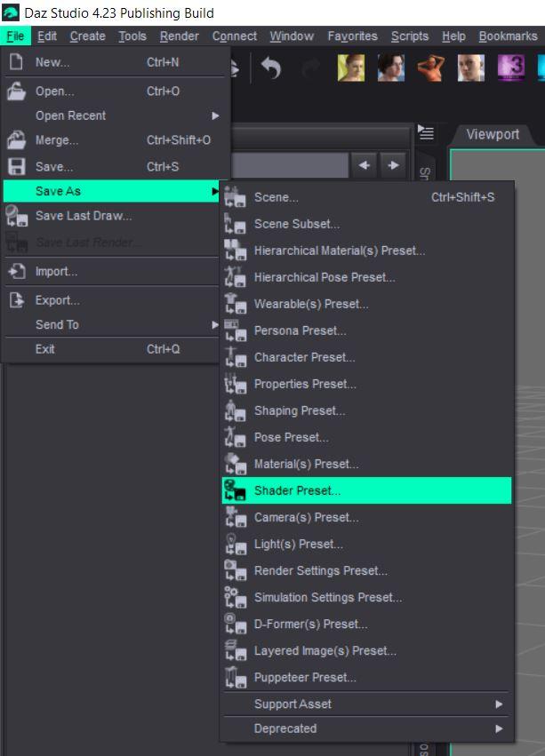Click the Light(s) Preset bulb icon
Screen dimensions: 545x756
[235, 544]
